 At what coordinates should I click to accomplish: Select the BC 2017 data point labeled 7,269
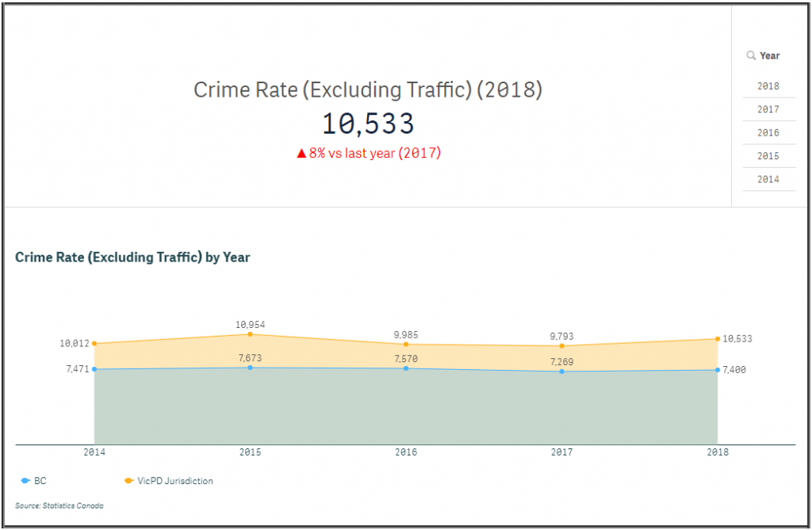point(561,371)
